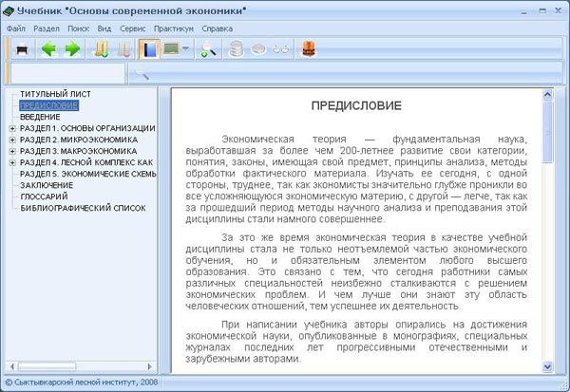Image resolution: width=570 pixels, height=392 pixels.
Task: Select РАЗДЕЛ 4. ЛЕСНОЙ КОМПЛЕКС КАК label
Action: click(x=86, y=162)
